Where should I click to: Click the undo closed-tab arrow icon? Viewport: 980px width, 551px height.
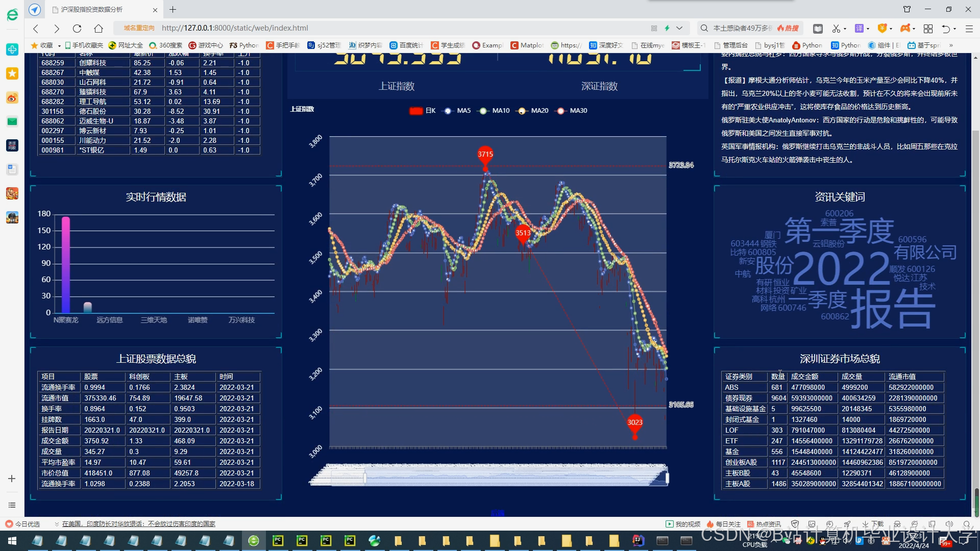click(x=946, y=29)
